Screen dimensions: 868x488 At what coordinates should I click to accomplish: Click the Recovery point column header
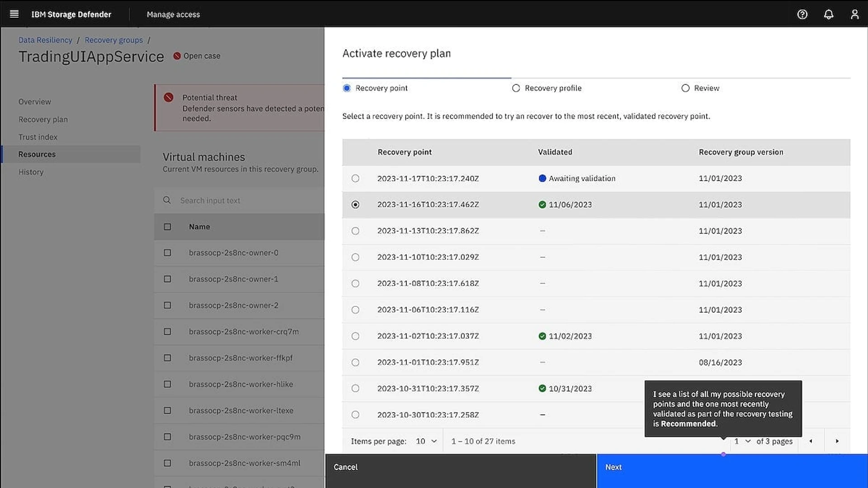pyautogui.click(x=405, y=152)
